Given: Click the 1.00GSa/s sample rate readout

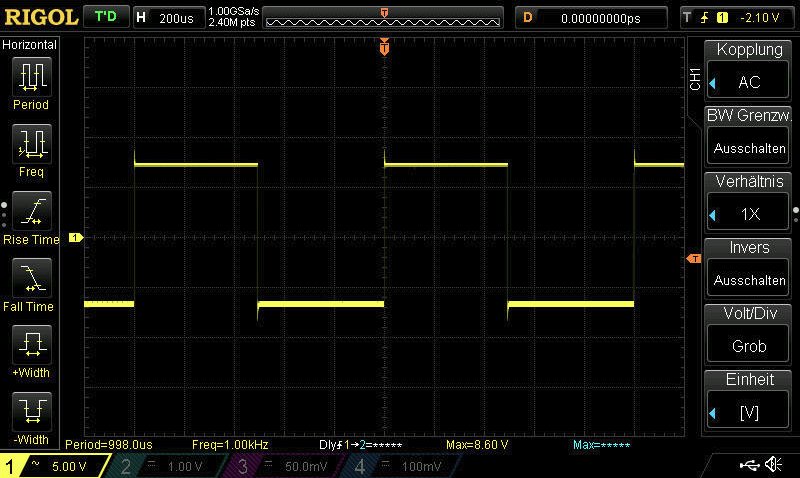Looking at the screenshot, I should (233, 11).
